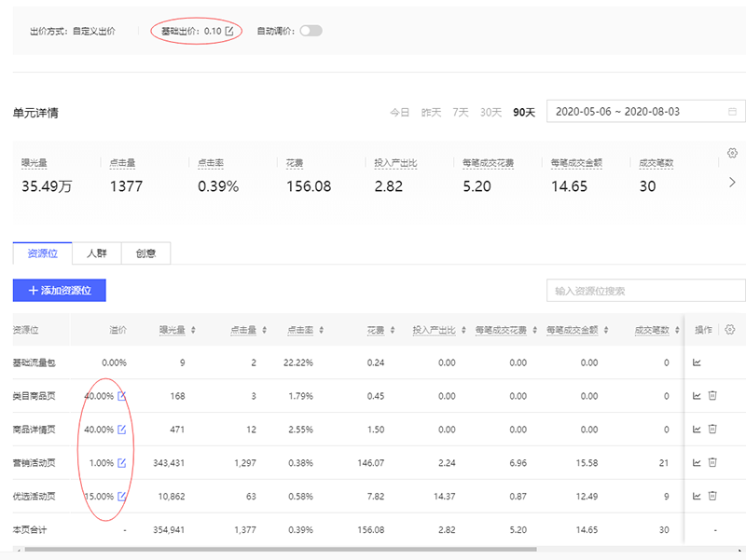Click the 成交笔数 summary metric label
Viewport: 746px width, 560px height.
(x=656, y=163)
